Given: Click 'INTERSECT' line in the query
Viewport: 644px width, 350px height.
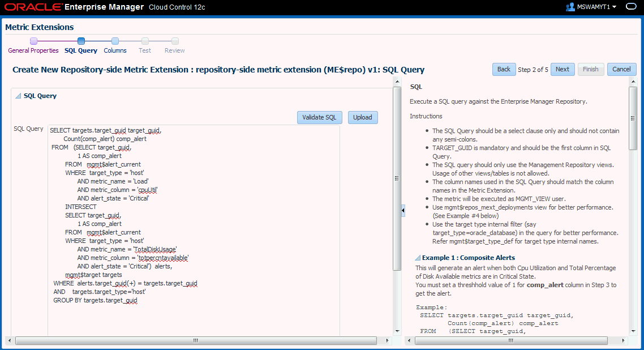Looking at the screenshot, I should tap(81, 207).
